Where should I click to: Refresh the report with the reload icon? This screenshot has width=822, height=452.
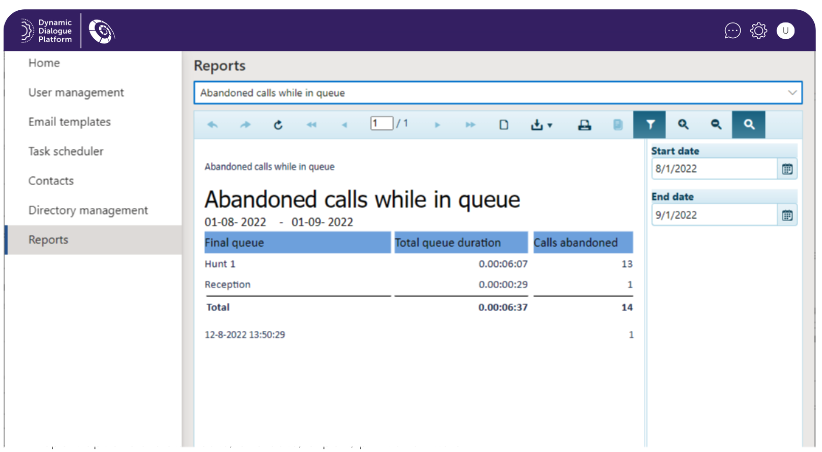(278, 125)
